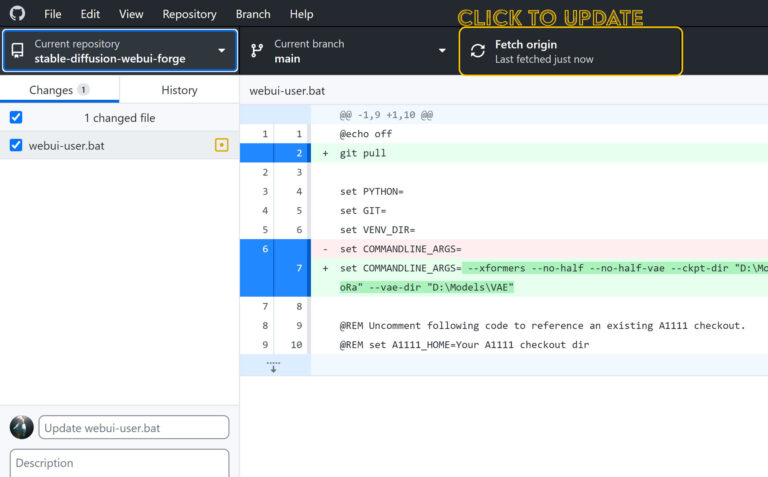Uncheck the webui-user.bat file checkbox
The height and width of the screenshot is (477, 768).
[15, 145]
